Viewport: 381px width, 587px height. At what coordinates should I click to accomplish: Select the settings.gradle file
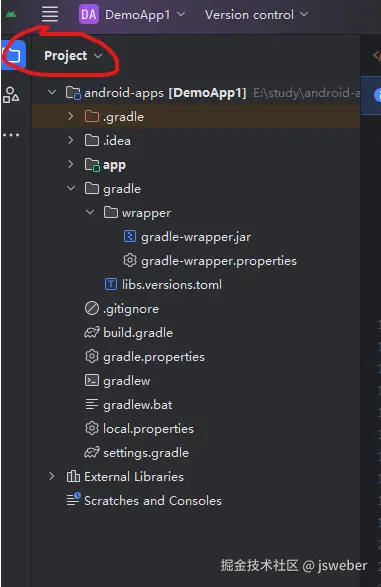click(196, 452)
